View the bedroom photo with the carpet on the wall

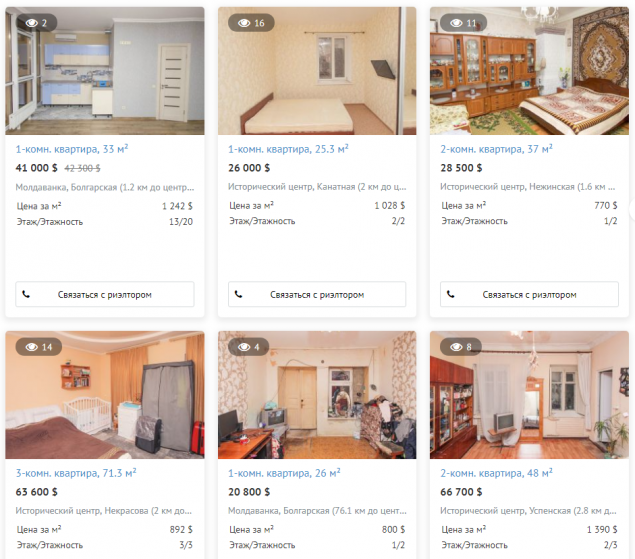tap(529, 71)
